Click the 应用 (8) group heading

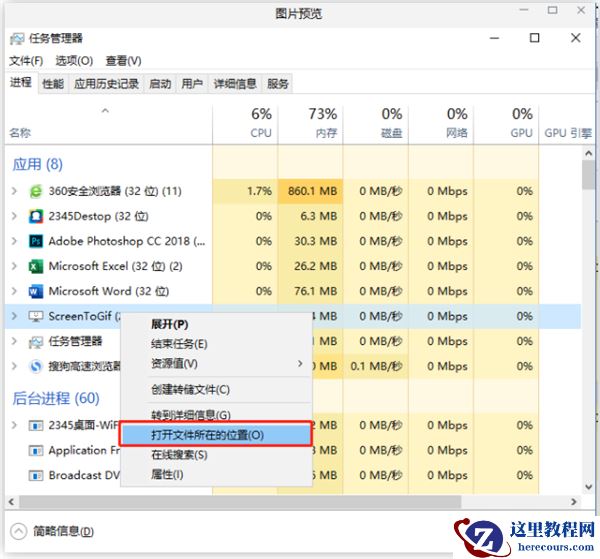[38, 165]
